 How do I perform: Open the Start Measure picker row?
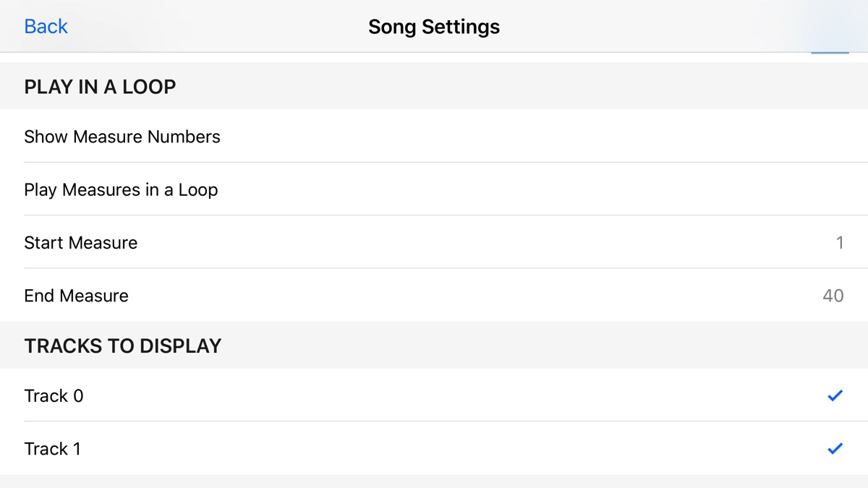tap(80, 243)
